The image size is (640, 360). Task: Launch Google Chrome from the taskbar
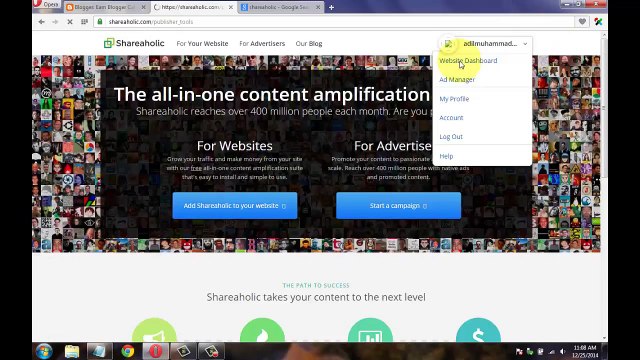click(x=128, y=351)
